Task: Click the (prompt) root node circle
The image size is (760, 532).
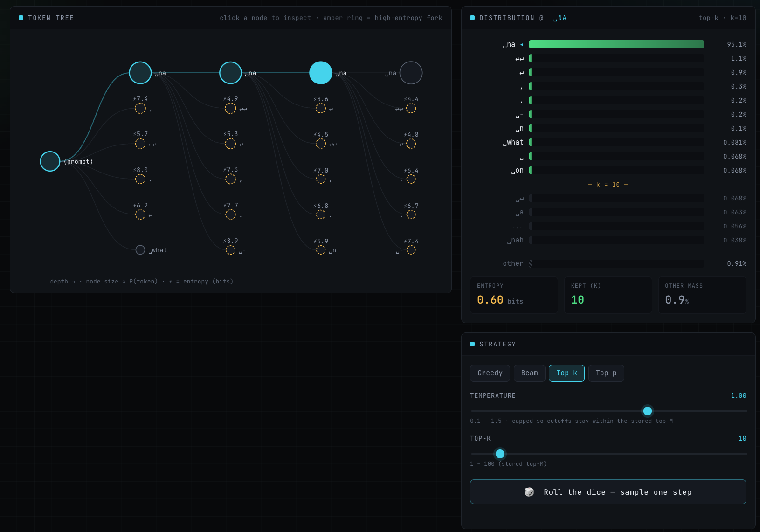Action: (x=50, y=161)
